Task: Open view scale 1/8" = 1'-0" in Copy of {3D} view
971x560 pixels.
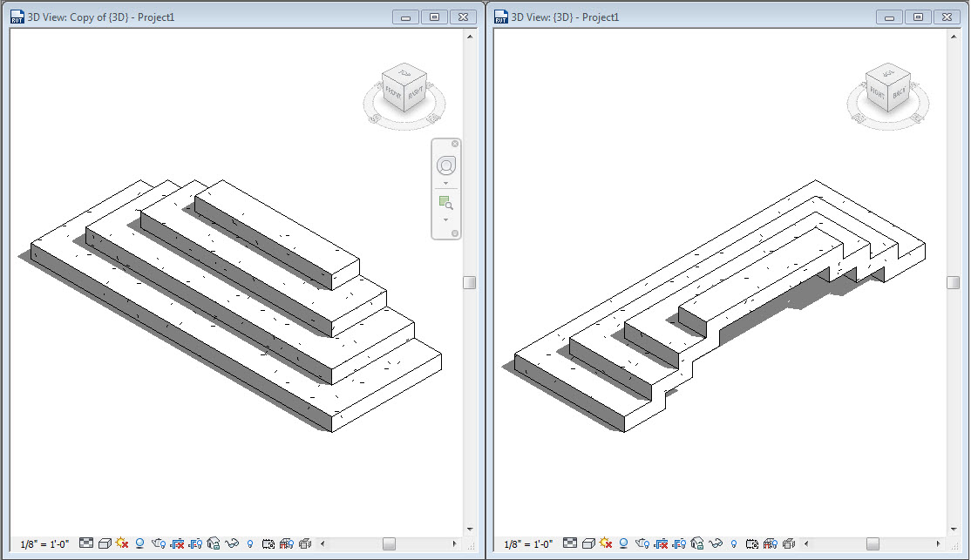Action: tap(44, 544)
